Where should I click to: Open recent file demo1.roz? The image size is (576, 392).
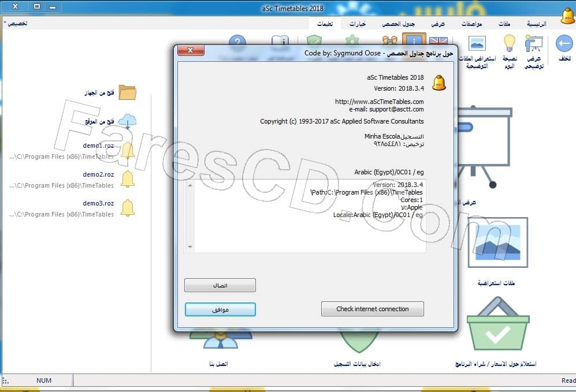[x=98, y=145]
